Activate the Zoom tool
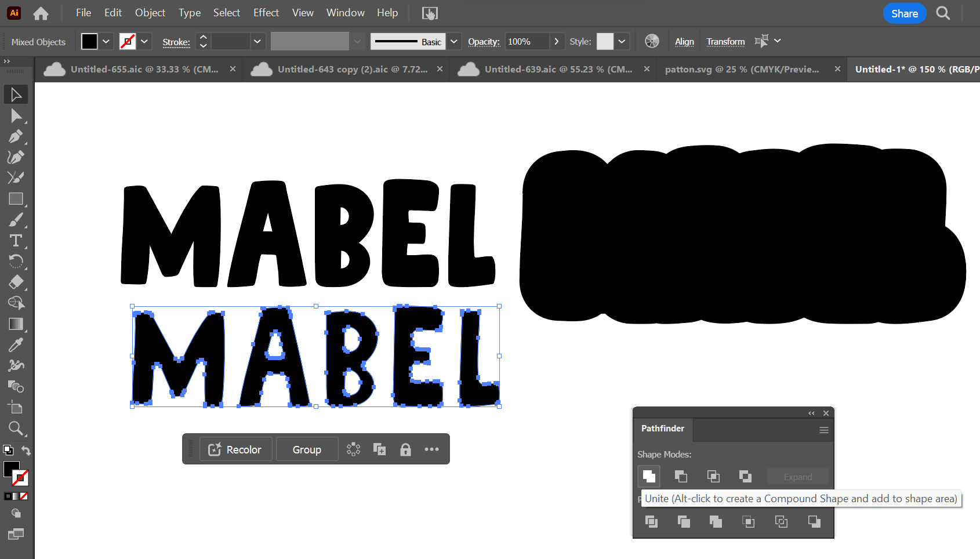The image size is (980, 559). 16,429
